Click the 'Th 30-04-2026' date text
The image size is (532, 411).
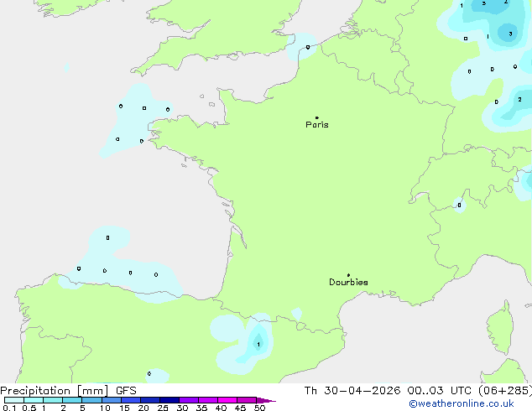pos(352,391)
